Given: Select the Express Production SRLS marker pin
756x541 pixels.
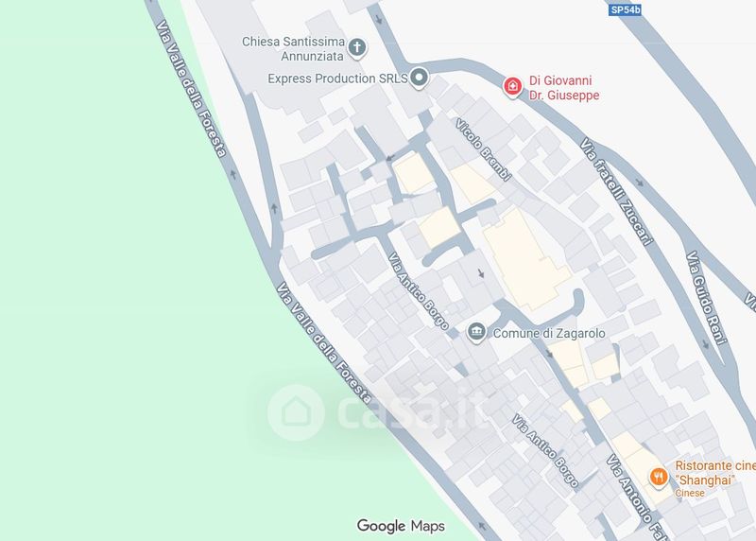Looking at the screenshot, I should click(x=419, y=78).
